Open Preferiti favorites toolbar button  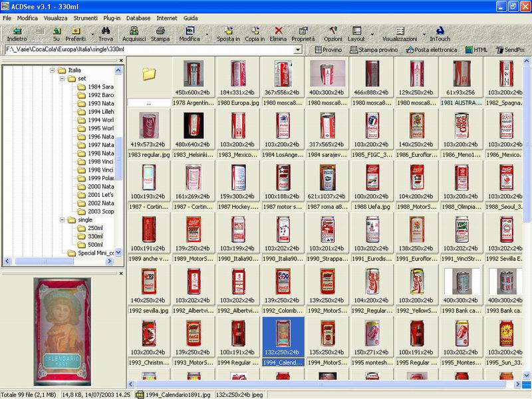tap(75, 35)
